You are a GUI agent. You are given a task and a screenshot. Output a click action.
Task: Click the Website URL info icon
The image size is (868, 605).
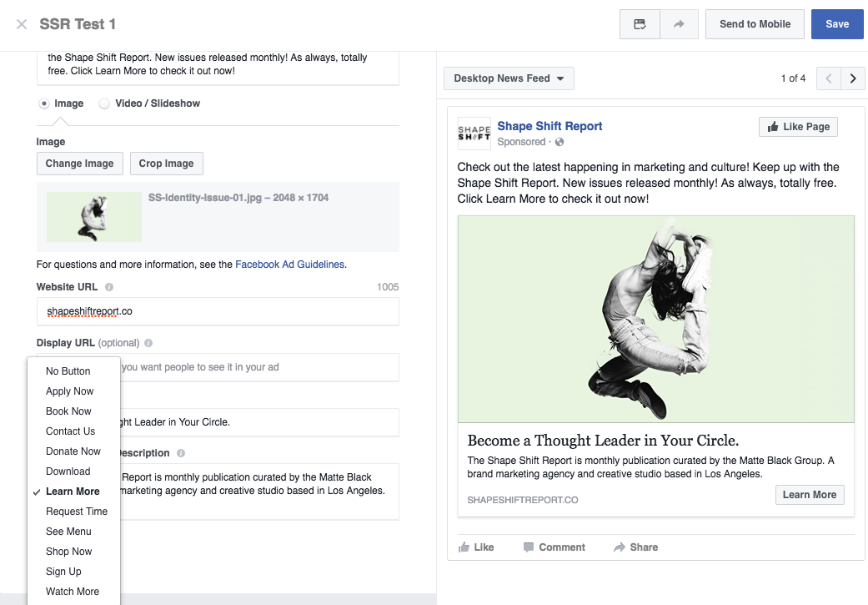pyautogui.click(x=109, y=287)
